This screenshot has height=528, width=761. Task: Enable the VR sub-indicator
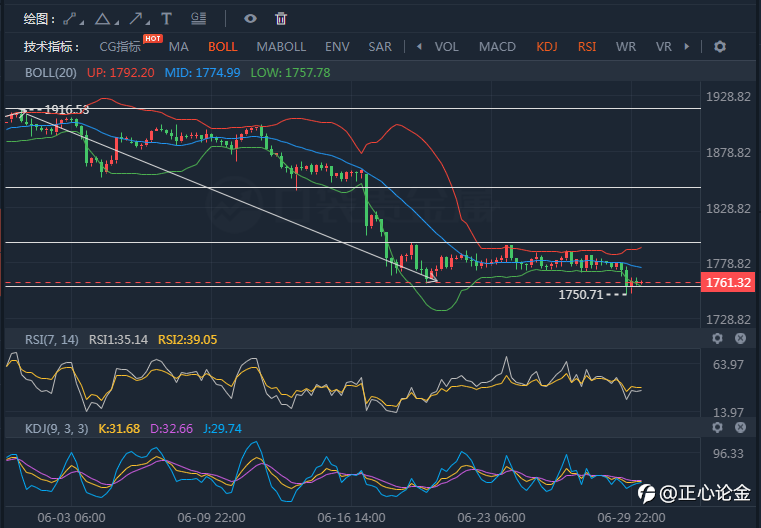[663, 47]
